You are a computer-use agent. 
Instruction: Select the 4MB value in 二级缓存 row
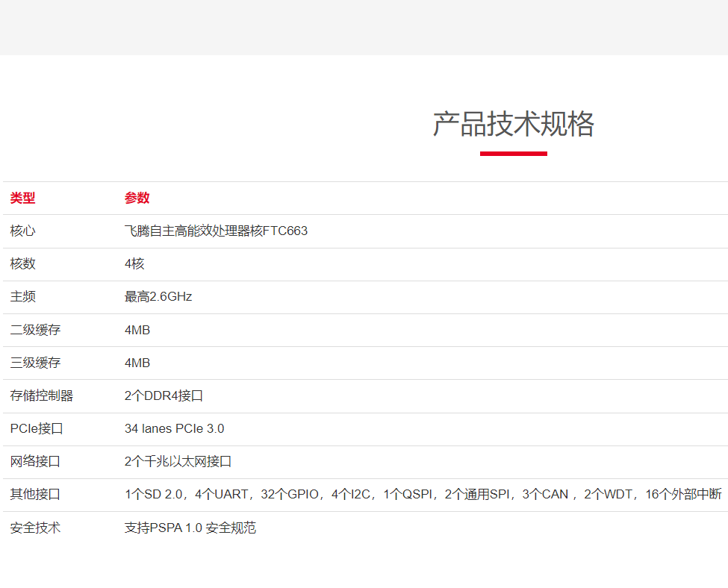click(x=137, y=330)
